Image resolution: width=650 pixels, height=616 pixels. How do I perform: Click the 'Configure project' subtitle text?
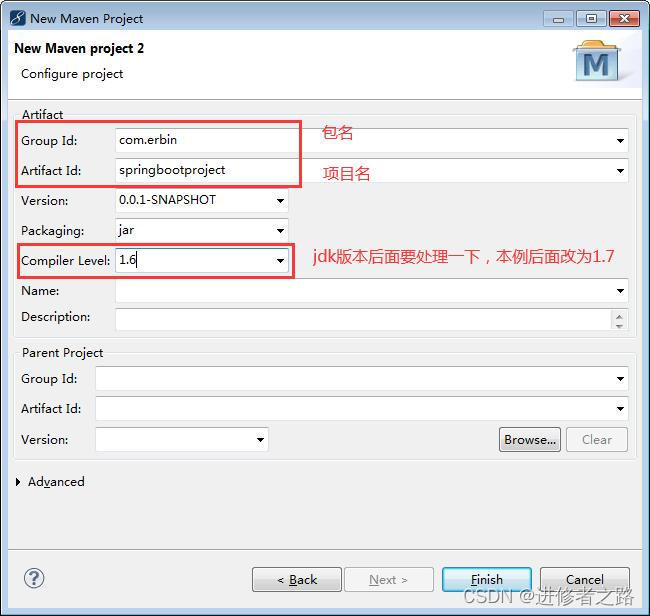point(72,74)
